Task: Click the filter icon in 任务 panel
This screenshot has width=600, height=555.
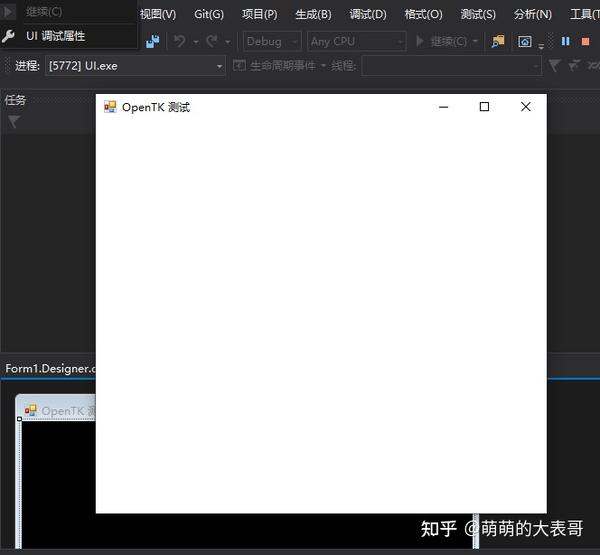Action: click(x=14, y=122)
